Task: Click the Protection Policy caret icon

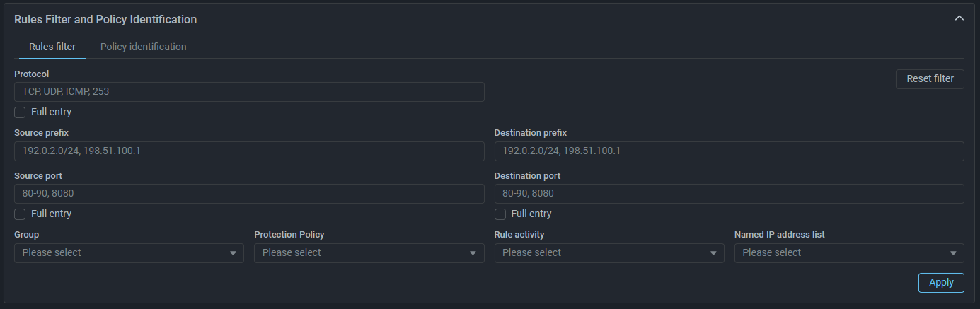Action: pos(473,253)
